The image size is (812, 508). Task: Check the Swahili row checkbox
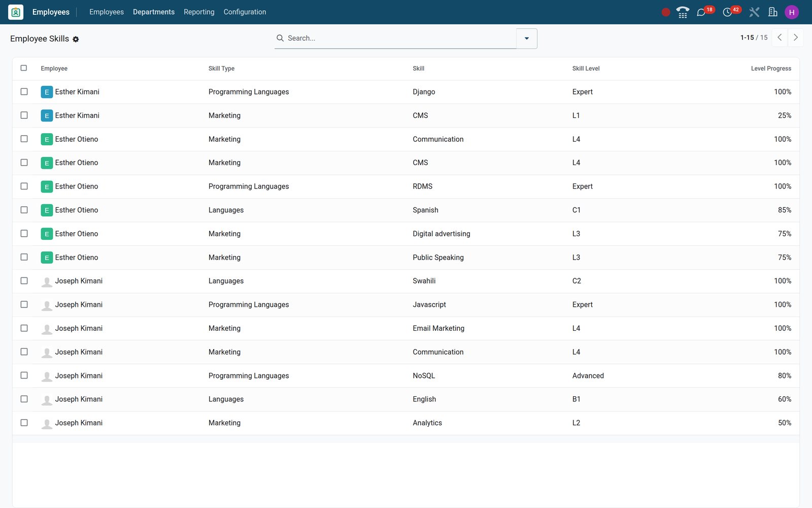point(24,280)
